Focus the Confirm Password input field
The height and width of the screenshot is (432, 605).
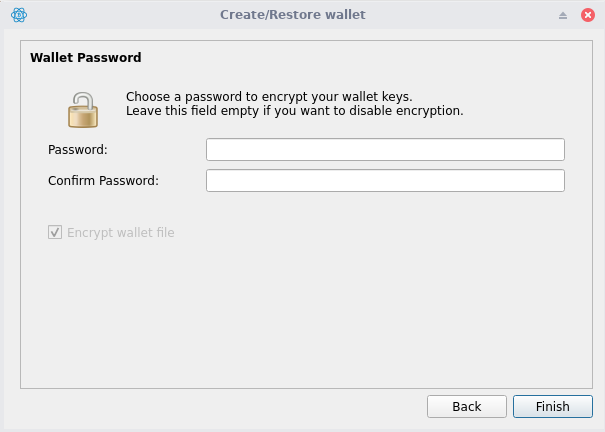(x=385, y=181)
